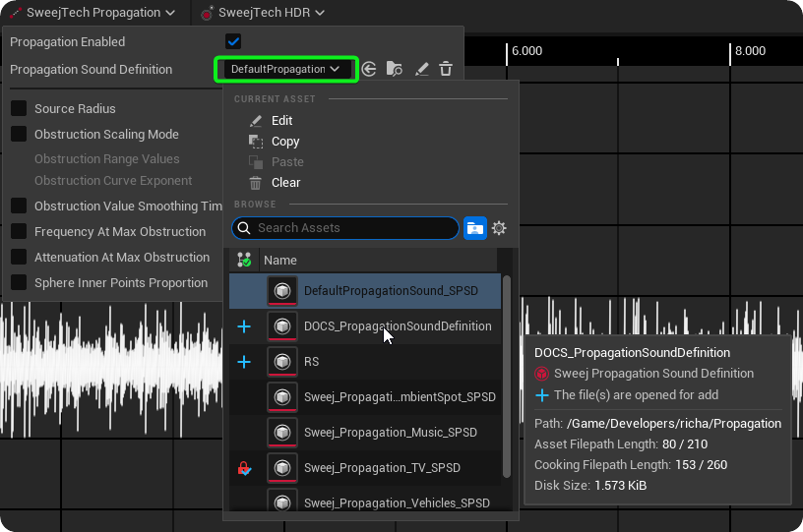Toggle Frequency At Max Obstruction checkbox

[x=19, y=231]
